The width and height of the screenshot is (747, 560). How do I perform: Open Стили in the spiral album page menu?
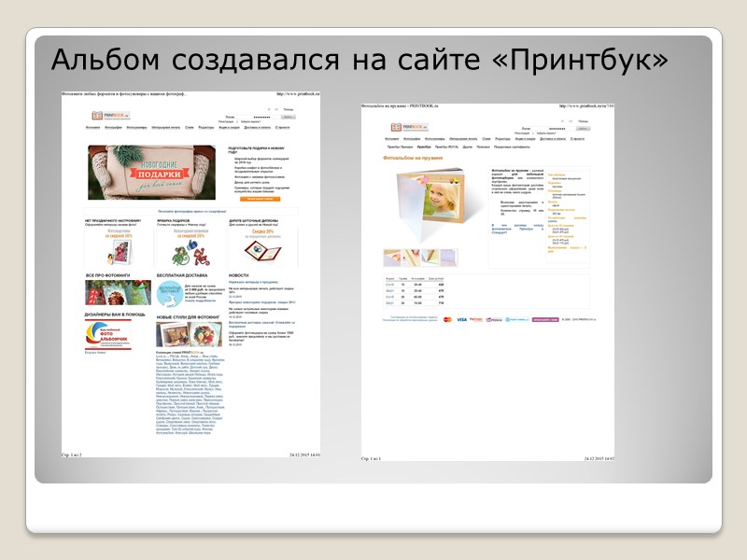coord(486,139)
